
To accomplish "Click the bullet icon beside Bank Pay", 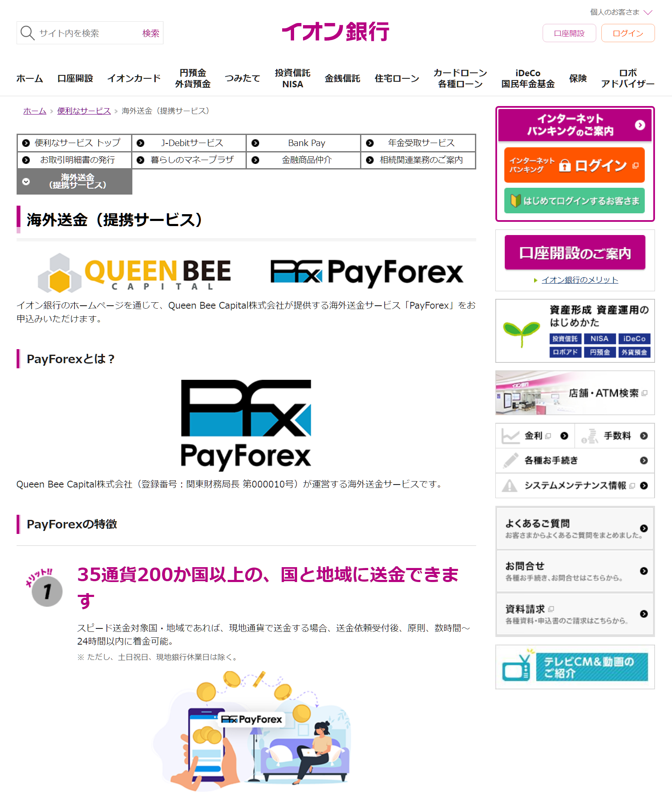I will pos(255,143).
